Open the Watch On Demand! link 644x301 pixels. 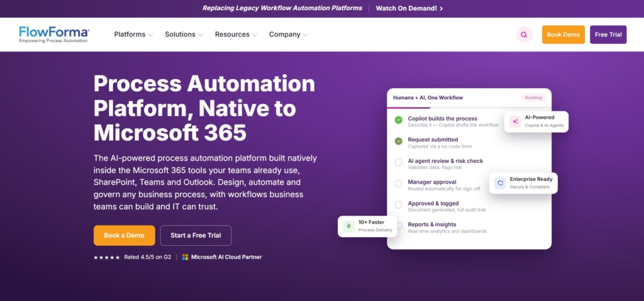(x=409, y=8)
